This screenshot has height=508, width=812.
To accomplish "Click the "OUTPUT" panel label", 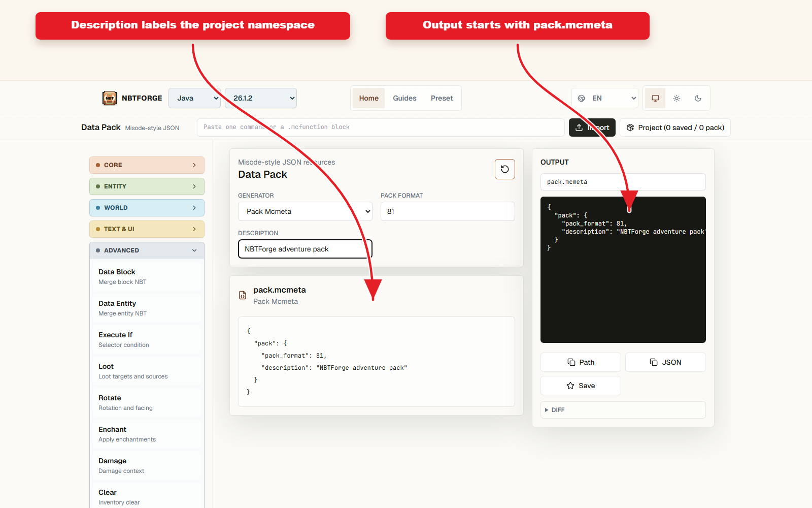I will pos(555,162).
